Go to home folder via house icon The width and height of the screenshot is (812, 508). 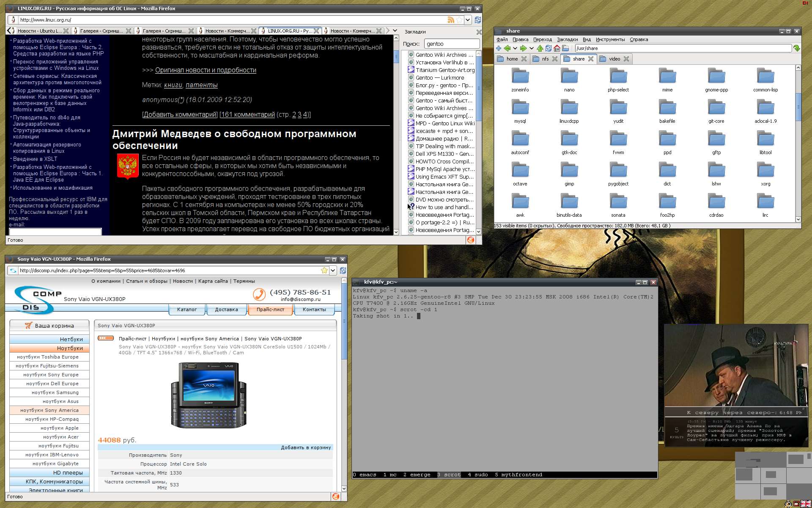557,48
